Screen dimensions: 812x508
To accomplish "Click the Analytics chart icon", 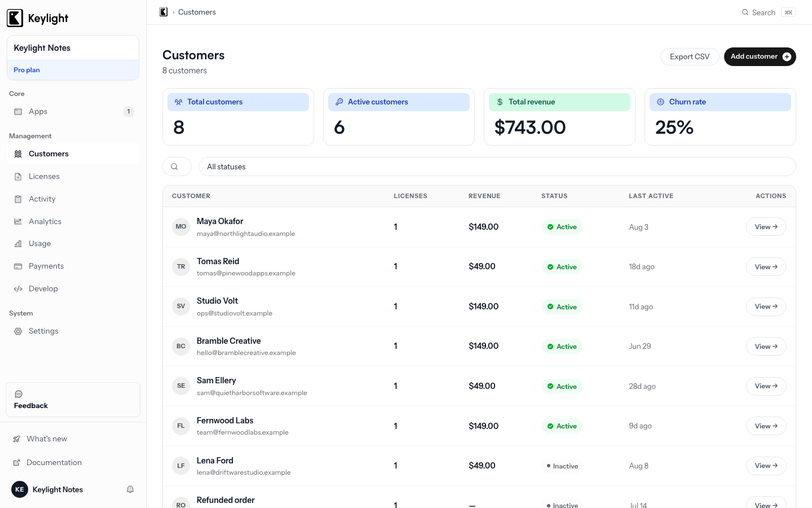I will coord(18,222).
